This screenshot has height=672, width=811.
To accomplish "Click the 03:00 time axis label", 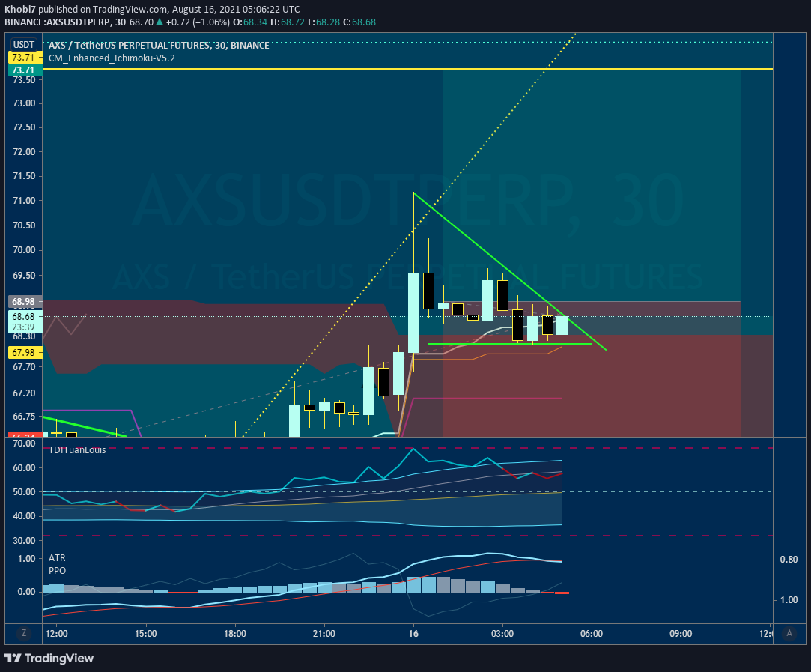I will tap(502, 633).
